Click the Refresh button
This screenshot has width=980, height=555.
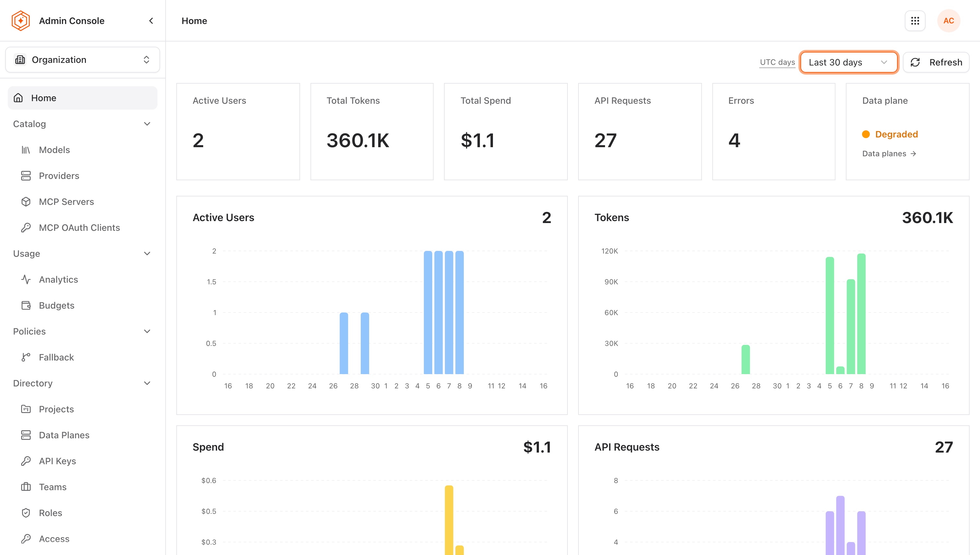(x=936, y=62)
